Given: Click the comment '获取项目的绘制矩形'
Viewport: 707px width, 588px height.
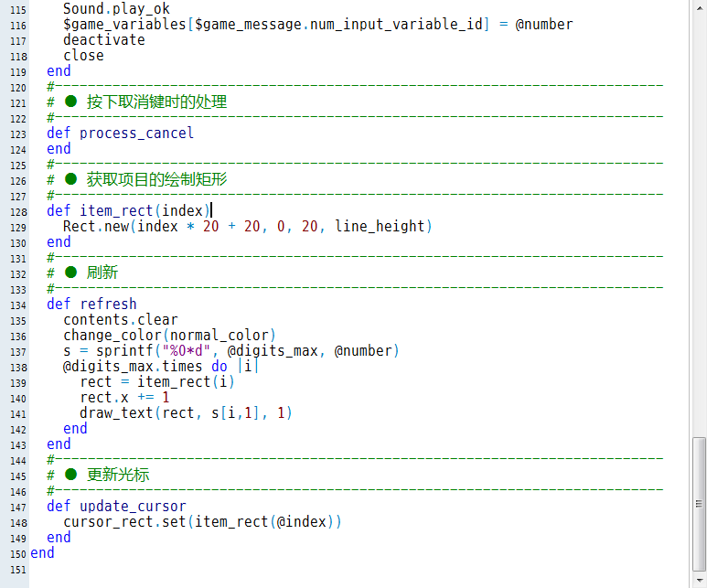Looking at the screenshot, I should coord(156,179).
